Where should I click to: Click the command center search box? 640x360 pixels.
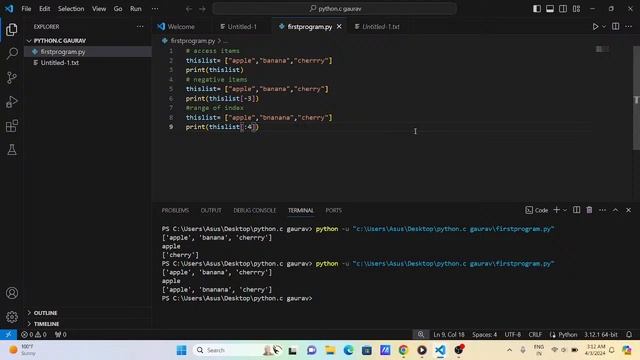tap(334, 9)
